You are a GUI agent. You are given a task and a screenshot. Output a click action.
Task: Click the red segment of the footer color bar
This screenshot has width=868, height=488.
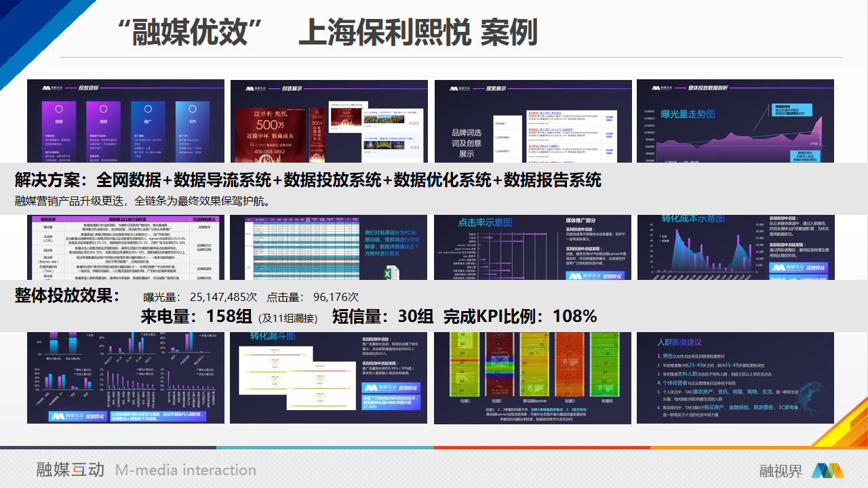542,447
